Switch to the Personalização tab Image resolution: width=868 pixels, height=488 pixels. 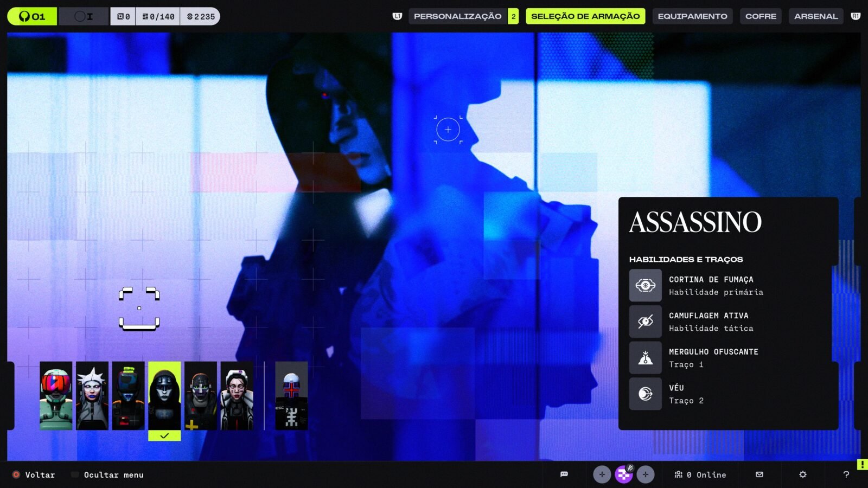click(457, 16)
